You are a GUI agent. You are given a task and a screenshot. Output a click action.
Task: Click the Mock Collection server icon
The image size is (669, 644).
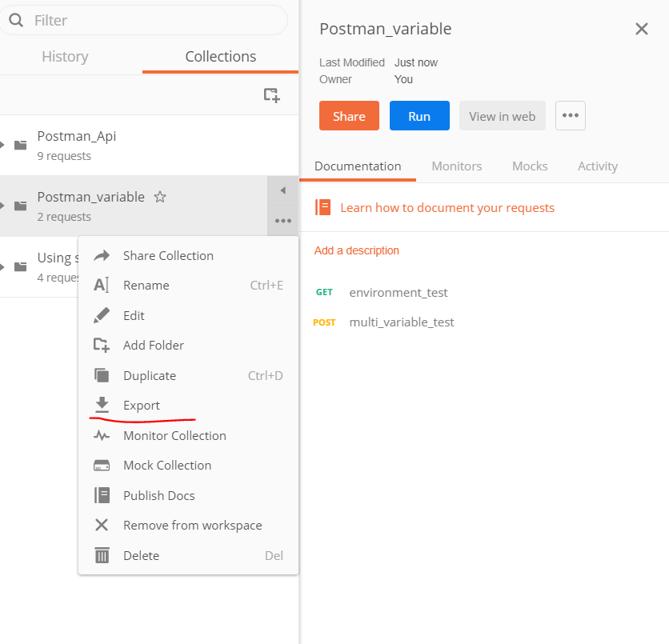point(102,466)
